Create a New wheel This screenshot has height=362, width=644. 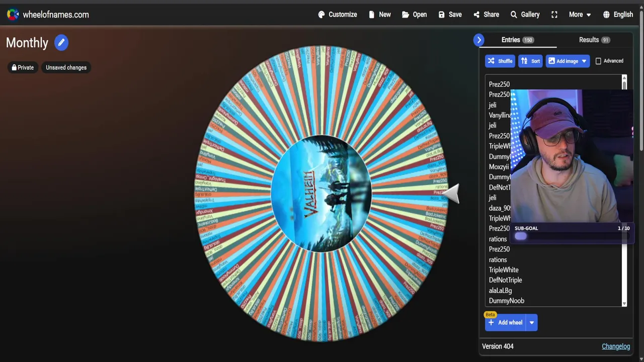(379, 15)
